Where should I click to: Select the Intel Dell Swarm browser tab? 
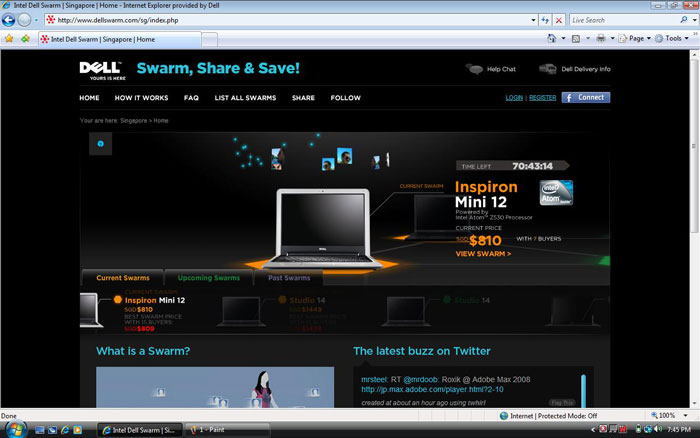120,39
